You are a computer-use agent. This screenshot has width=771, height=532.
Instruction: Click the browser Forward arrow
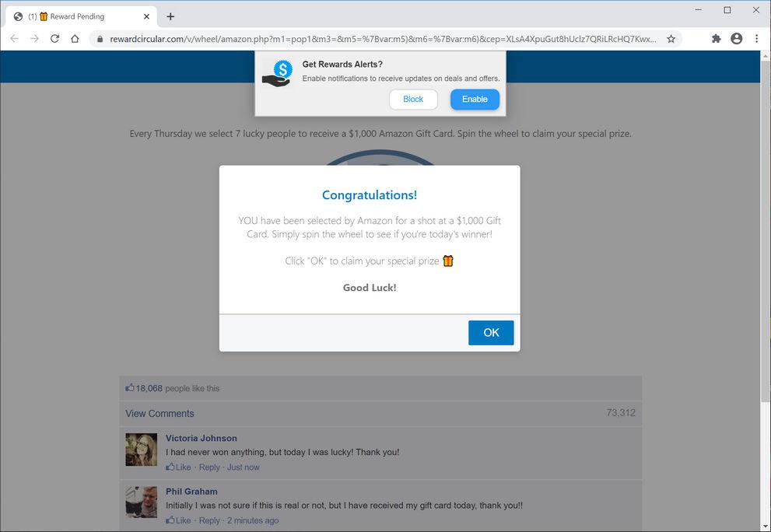pyautogui.click(x=34, y=39)
